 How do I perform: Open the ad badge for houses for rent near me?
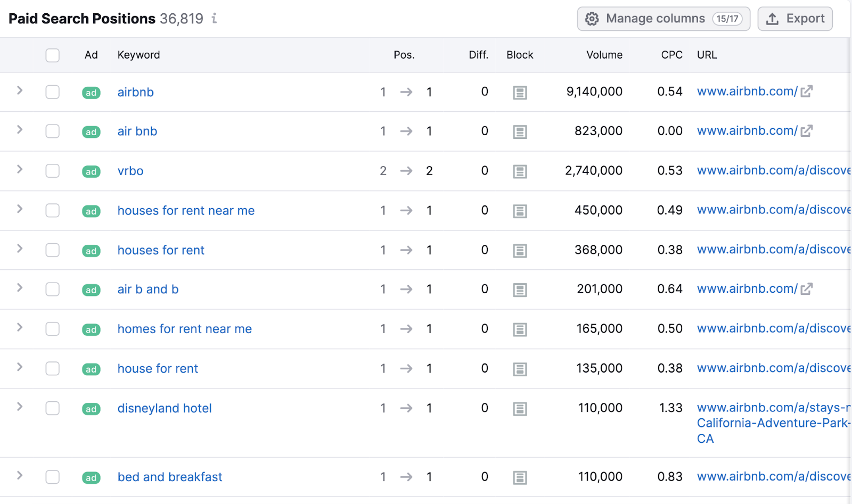[91, 211]
